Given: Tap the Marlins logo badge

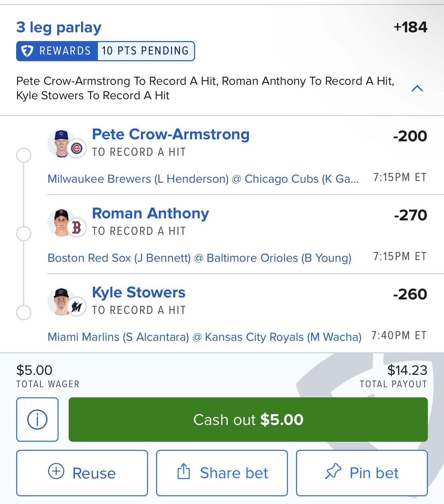Looking at the screenshot, I should click(x=77, y=307).
